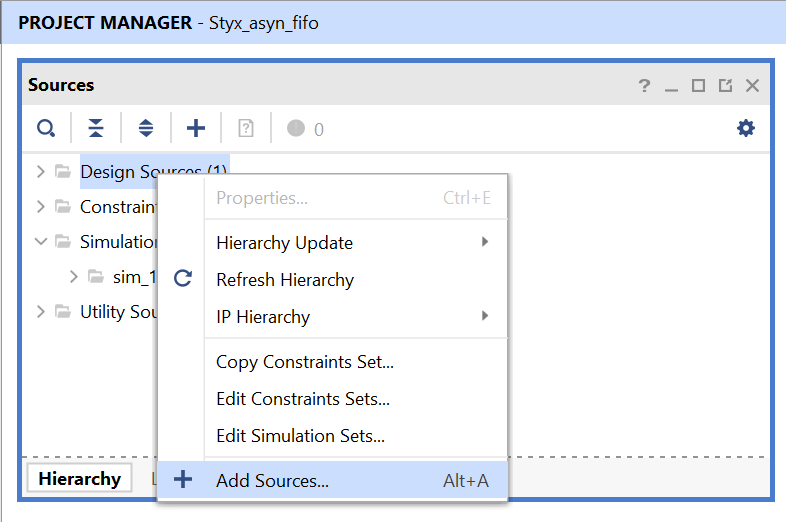The height and width of the screenshot is (522, 786).
Task: Select Edit Simulation Sets... menu entry
Action: 300,436
